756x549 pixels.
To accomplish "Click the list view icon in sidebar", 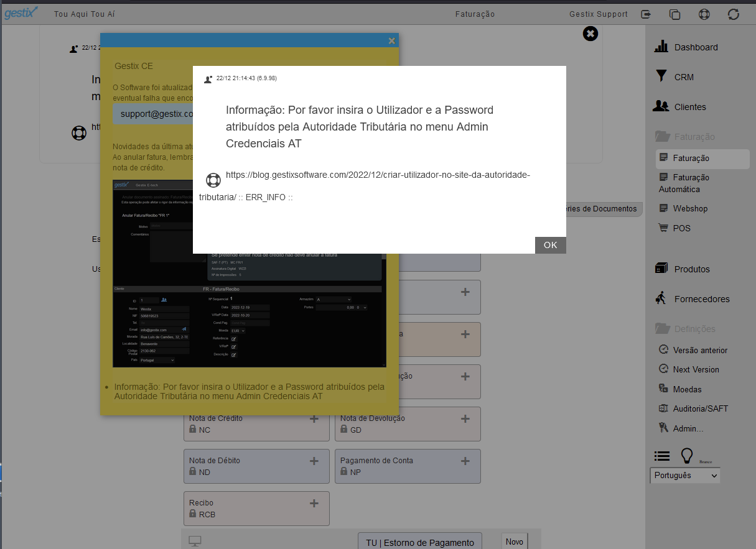I will (x=662, y=456).
